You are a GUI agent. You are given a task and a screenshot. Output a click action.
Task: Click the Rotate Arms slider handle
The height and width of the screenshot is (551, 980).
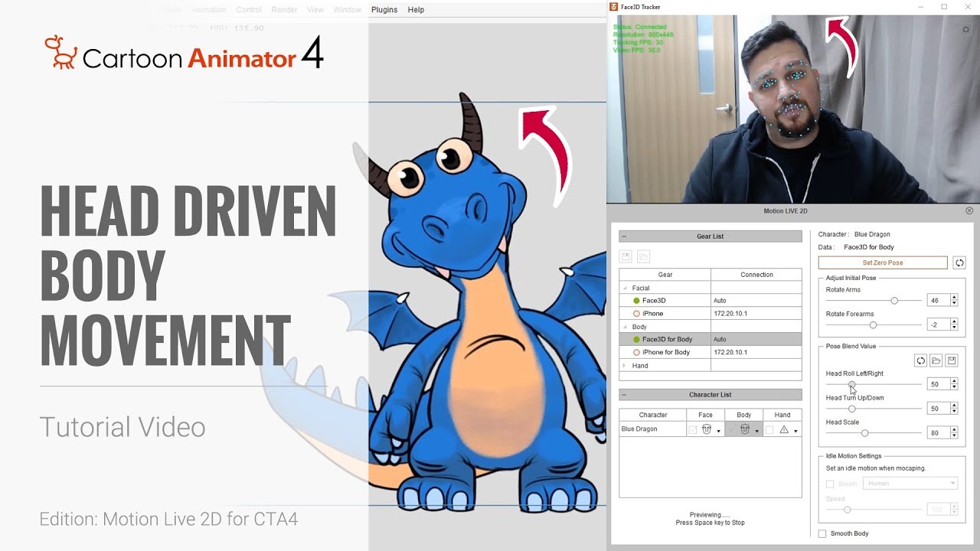[x=894, y=301]
